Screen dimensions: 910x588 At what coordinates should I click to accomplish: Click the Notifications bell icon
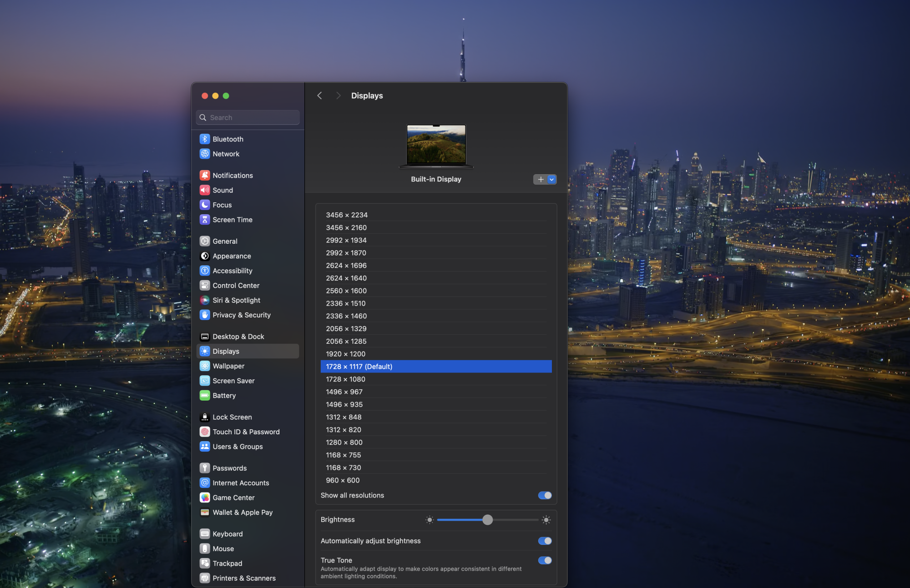point(205,176)
